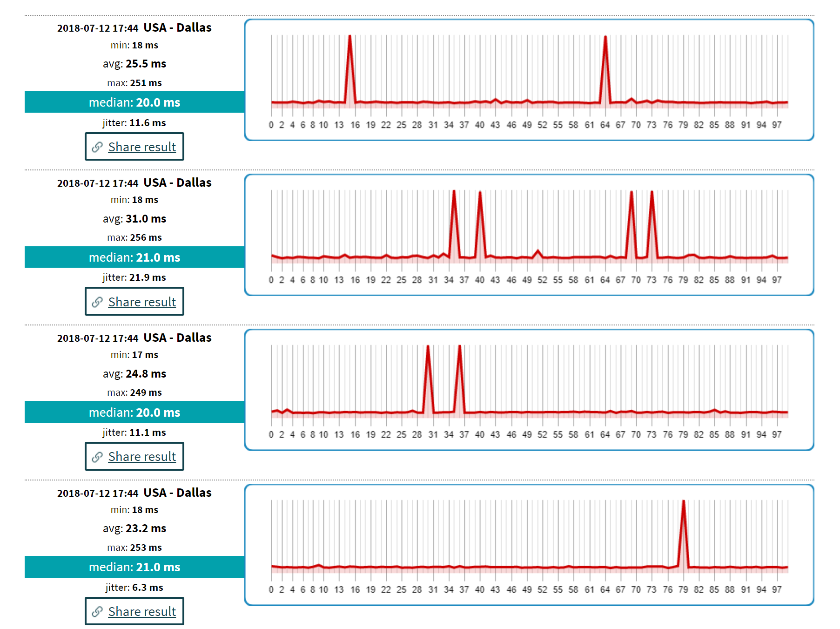Screen dimensions: 840x629
Task: Select the median: 20.0 ms bar above jitter 11.1 ms
Action: (x=134, y=412)
